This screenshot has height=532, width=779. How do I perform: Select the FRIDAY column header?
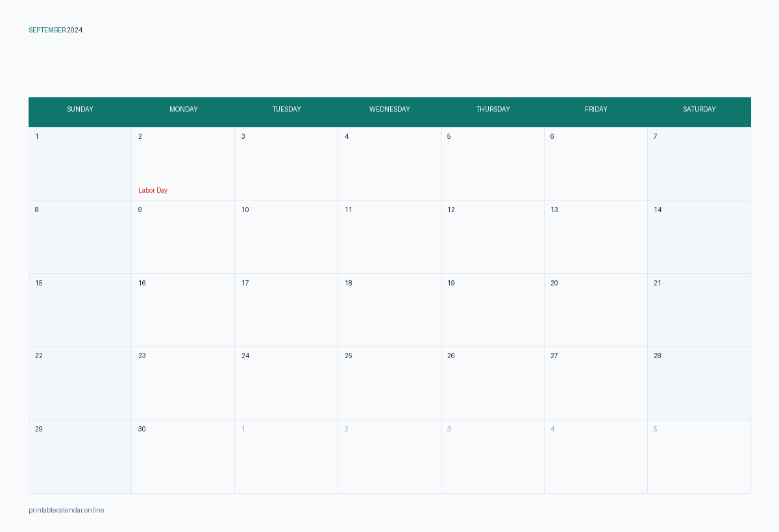coord(596,109)
